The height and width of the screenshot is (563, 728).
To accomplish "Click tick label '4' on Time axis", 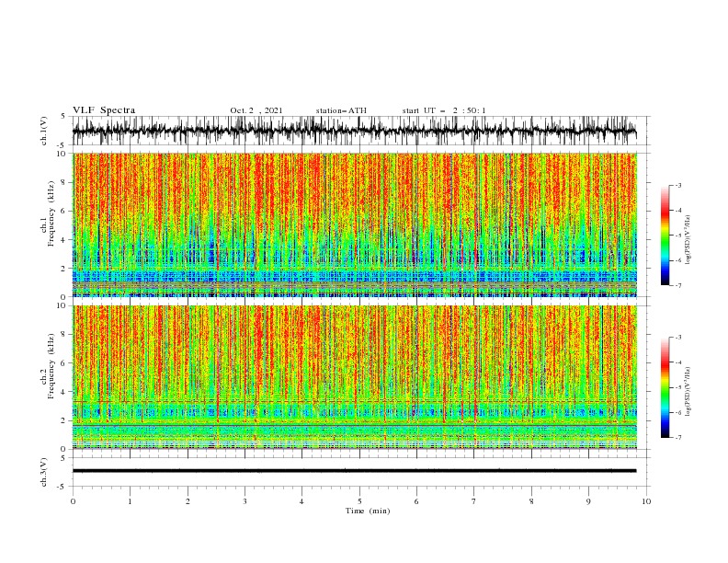I will [301, 501].
